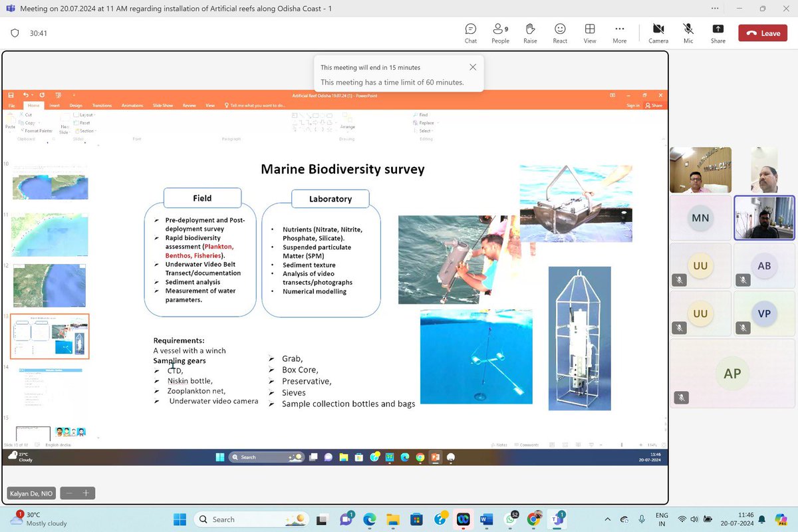Dismiss the meeting time limit notification
Screen dimensions: 798x532
point(473,67)
